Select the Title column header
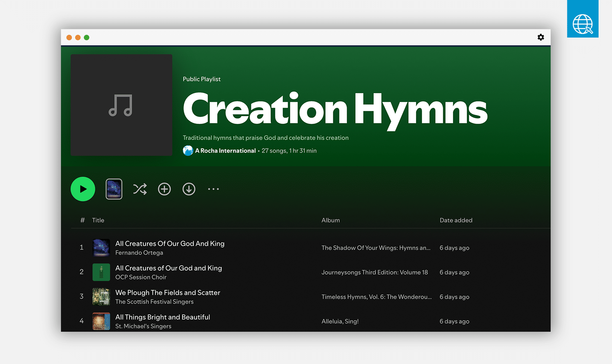This screenshot has height=364, width=612. 98,220
